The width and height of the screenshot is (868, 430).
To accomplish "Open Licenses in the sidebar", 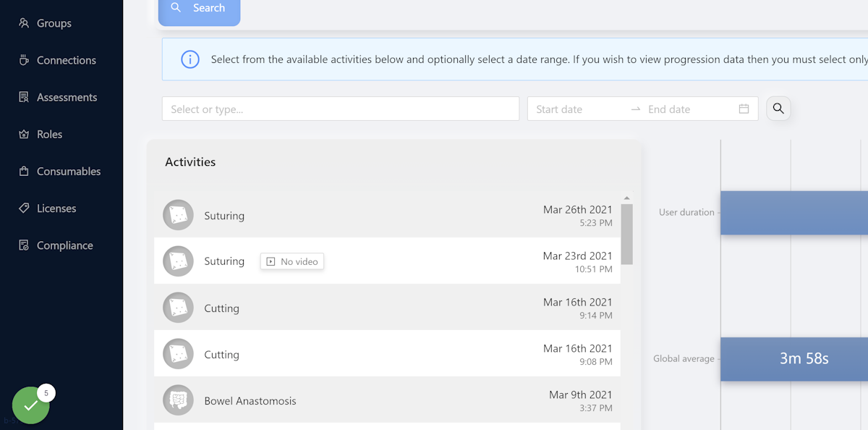I will coord(56,208).
